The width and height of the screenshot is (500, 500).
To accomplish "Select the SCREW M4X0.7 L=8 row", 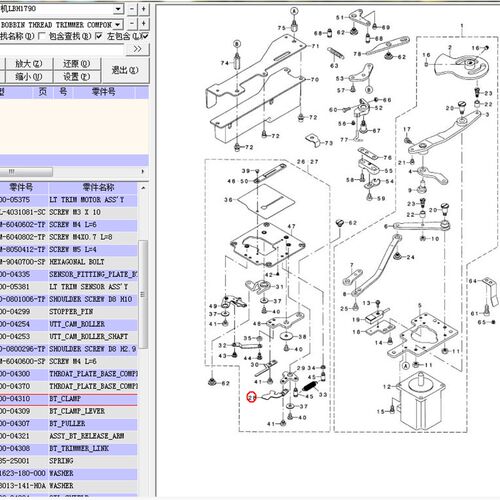I will (x=68, y=237).
